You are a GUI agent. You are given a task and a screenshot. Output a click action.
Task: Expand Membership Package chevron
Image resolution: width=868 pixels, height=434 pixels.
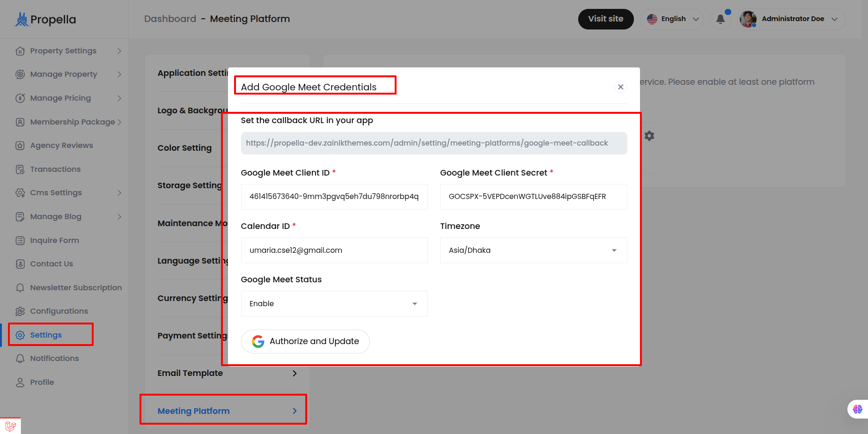tap(119, 122)
